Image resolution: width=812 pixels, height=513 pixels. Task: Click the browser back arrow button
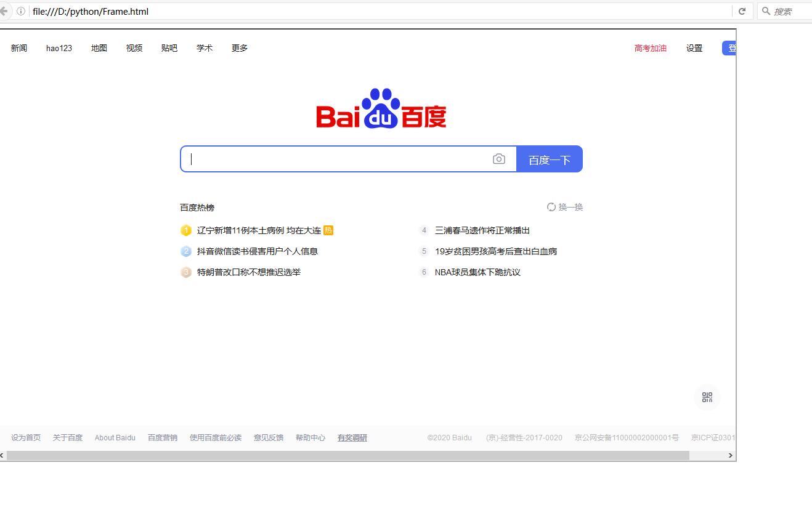3,11
